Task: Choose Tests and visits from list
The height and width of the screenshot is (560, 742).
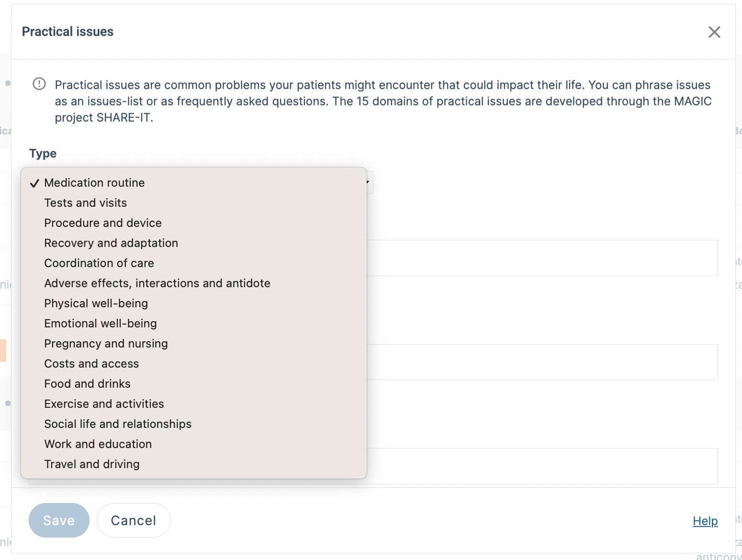Action: click(194, 203)
